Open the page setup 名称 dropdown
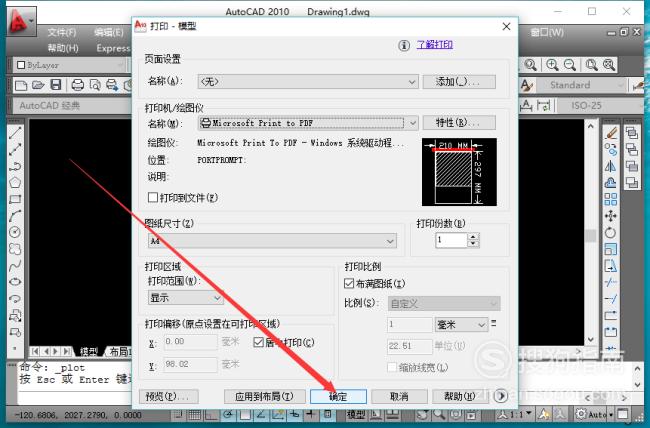Viewport: 650px width, 428px height. (x=308, y=82)
